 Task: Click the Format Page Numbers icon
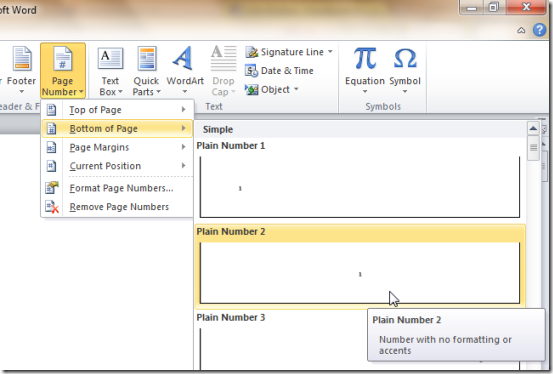[52, 188]
